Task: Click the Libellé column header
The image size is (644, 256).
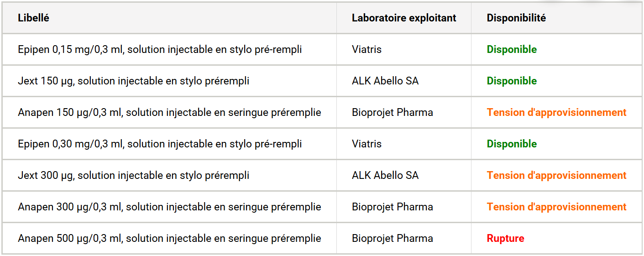Action: tap(33, 18)
